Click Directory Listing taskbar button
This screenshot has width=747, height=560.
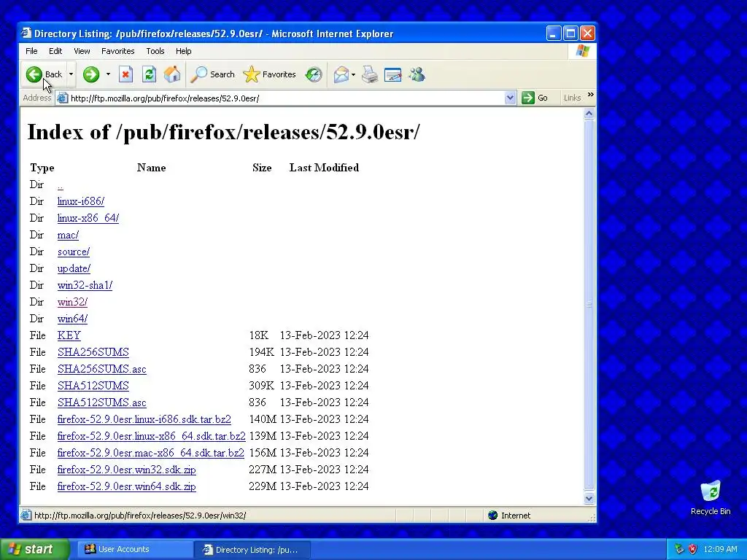[252, 550]
